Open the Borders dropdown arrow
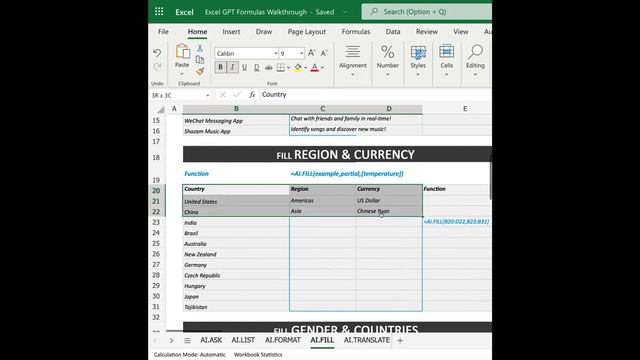 click(x=289, y=68)
